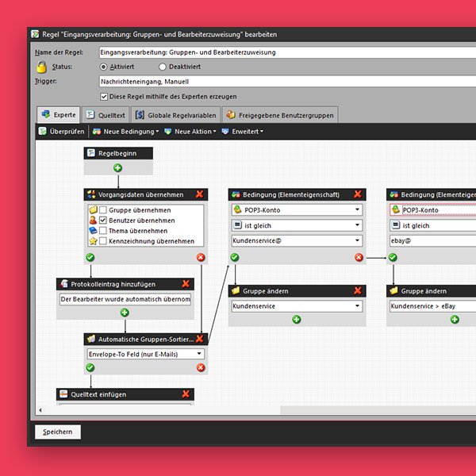The height and width of the screenshot is (476, 476).
Task: Open POP3-Konto dropdown in first Bedingung
Action: [357, 209]
